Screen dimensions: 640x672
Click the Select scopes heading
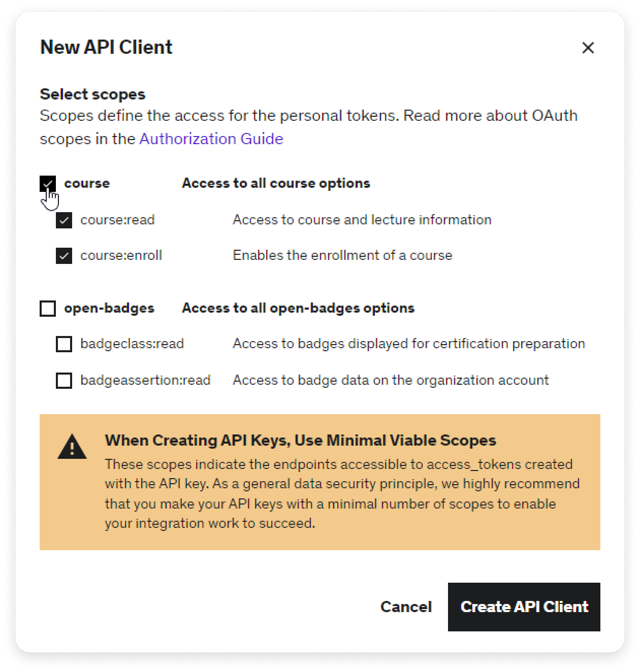[x=92, y=94]
